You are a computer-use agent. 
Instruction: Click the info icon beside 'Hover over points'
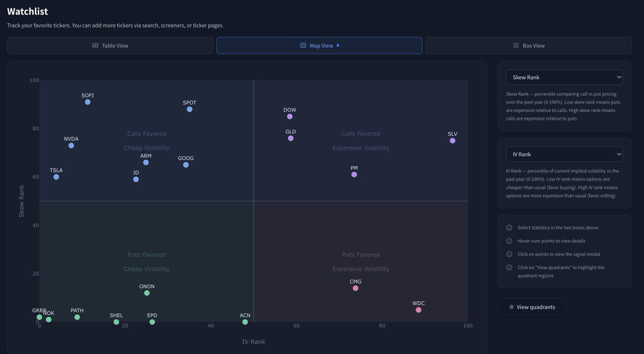point(509,241)
